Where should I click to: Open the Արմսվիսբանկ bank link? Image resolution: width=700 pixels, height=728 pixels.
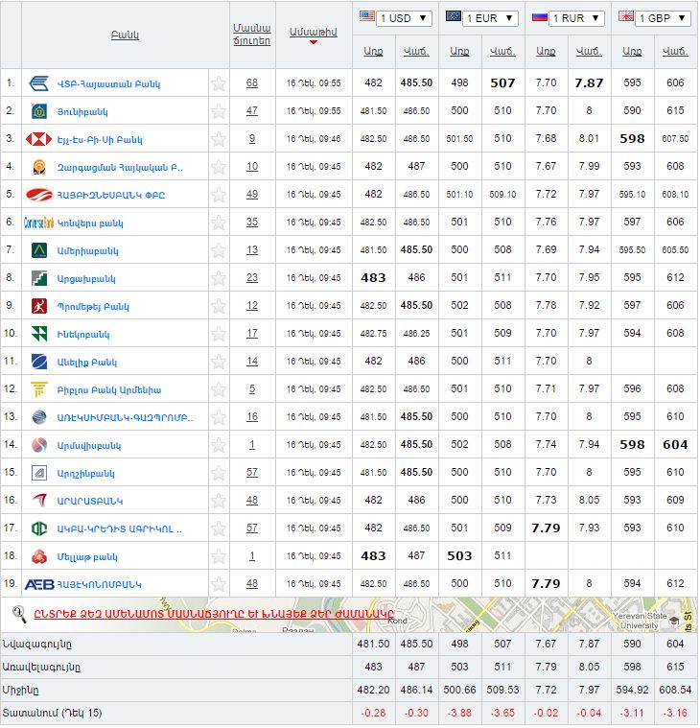click(88, 445)
